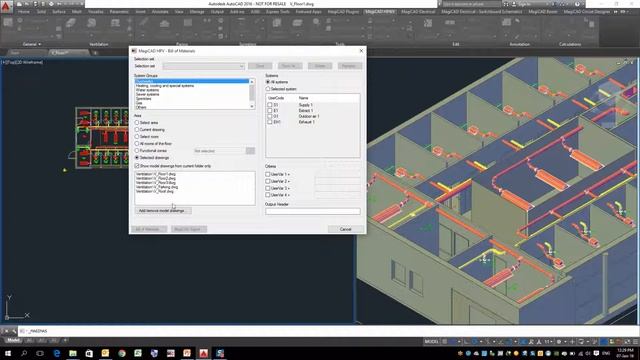Click Add/remove model drawings button
The height and width of the screenshot is (360, 640).
pos(162,211)
